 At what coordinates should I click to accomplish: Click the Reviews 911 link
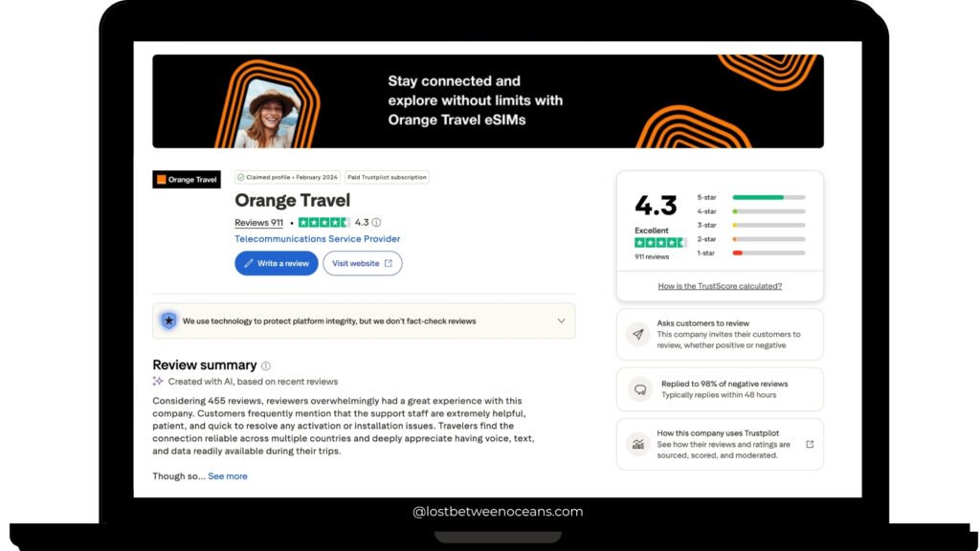point(258,222)
